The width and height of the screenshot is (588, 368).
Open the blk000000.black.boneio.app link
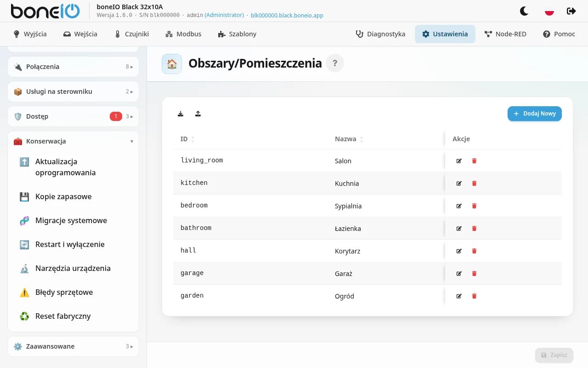point(287,15)
